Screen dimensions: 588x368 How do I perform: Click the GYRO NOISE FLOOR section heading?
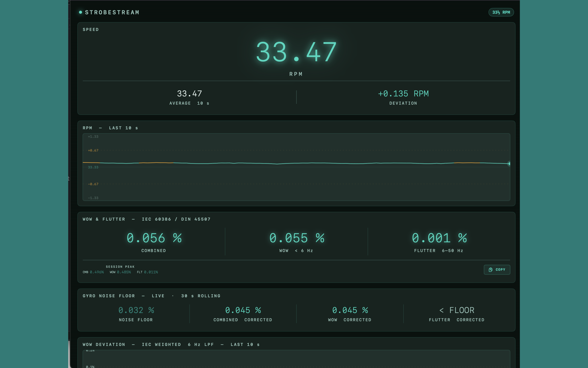coord(152,296)
